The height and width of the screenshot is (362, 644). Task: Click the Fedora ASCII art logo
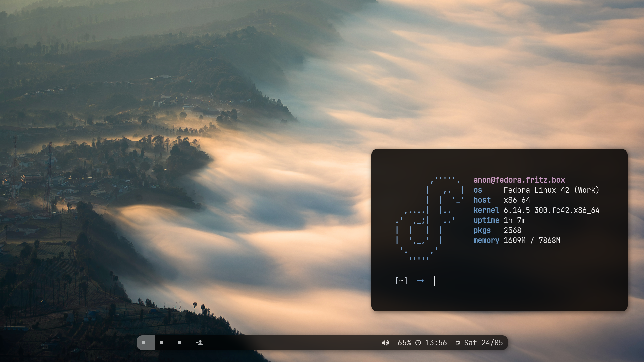(x=430, y=219)
